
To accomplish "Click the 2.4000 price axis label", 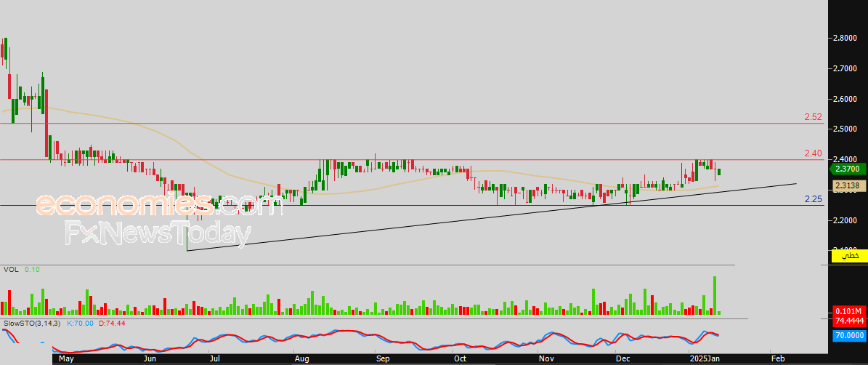I will click(x=846, y=159).
